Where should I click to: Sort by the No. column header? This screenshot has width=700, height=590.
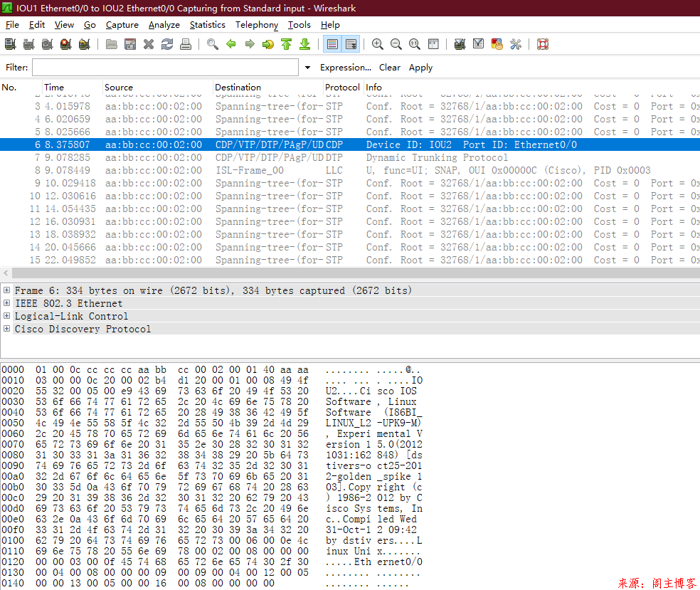pyautogui.click(x=21, y=87)
